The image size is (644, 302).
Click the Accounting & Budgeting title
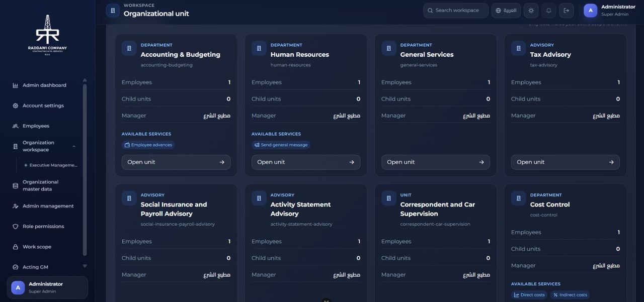180,54
